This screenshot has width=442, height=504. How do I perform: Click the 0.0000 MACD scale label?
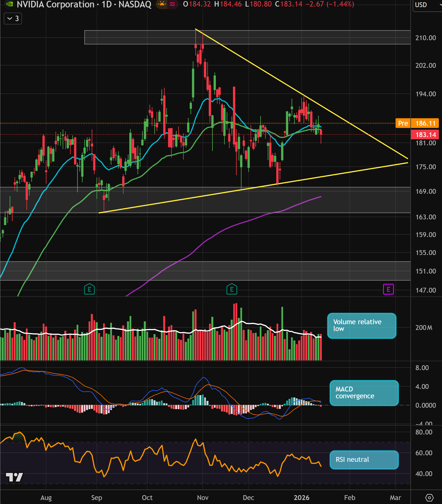coord(425,405)
